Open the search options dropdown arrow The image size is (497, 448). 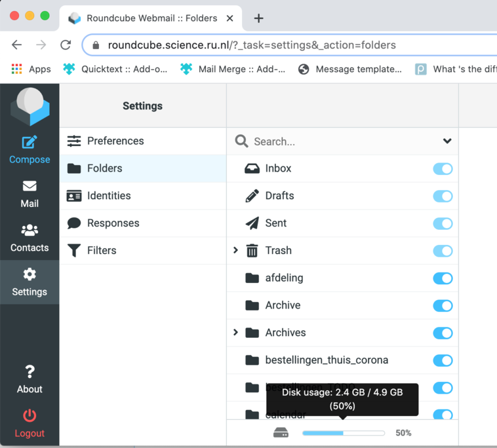coord(447,141)
